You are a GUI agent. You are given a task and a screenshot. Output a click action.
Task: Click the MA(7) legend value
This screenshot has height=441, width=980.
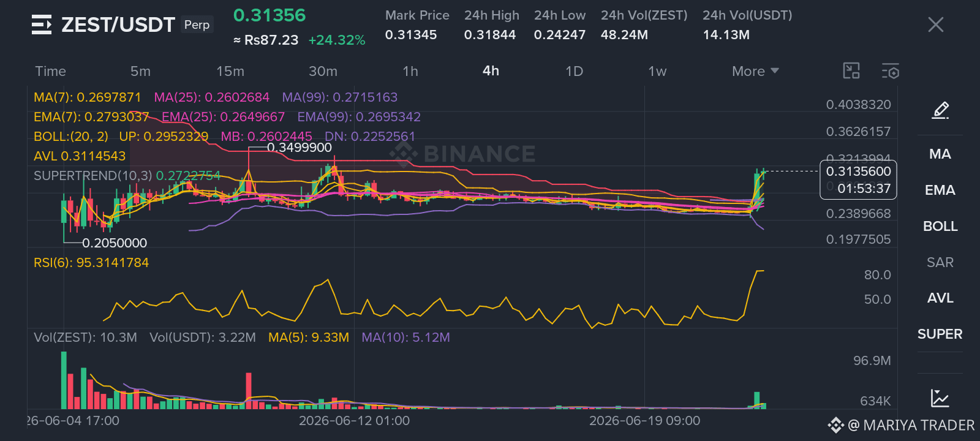point(88,97)
